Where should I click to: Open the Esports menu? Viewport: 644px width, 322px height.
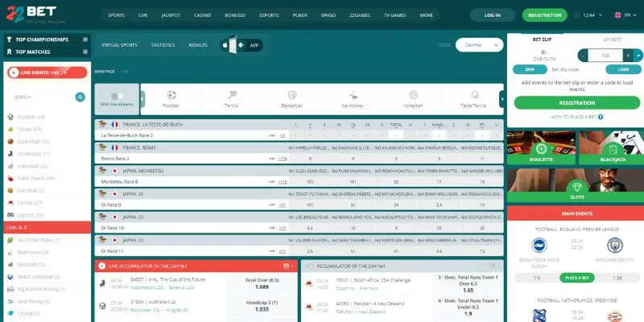tap(269, 15)
